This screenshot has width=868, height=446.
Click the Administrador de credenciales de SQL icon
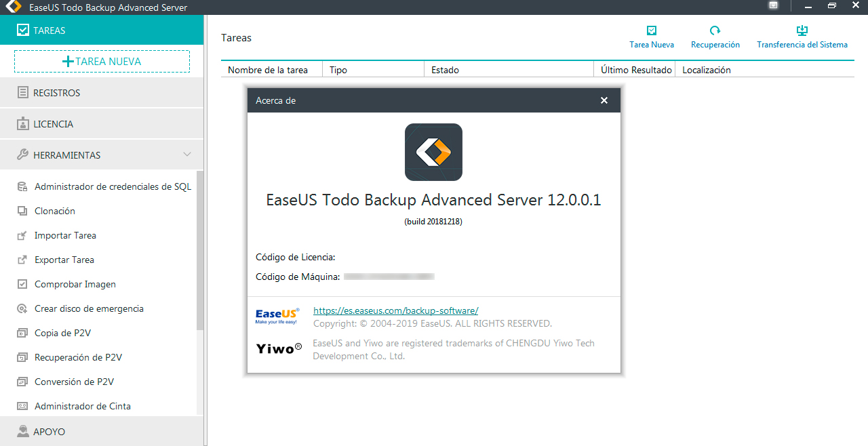coord(22,186)
